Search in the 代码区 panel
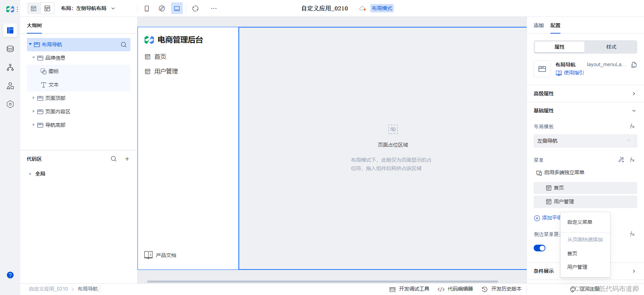 pos(114,159)
